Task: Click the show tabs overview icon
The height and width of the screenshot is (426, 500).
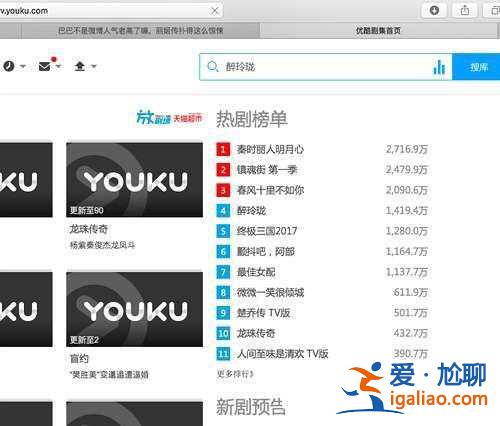Action: [x=495, y=10]
